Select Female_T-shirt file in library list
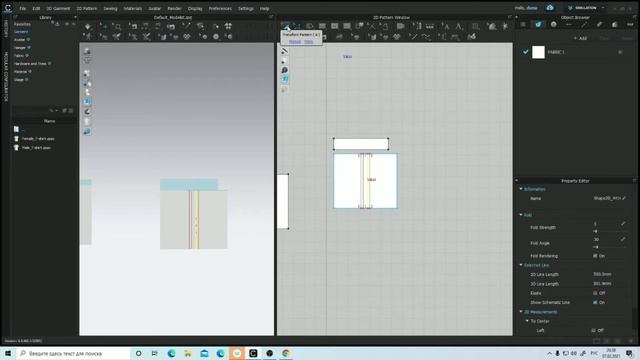 (x=38, y=139)
